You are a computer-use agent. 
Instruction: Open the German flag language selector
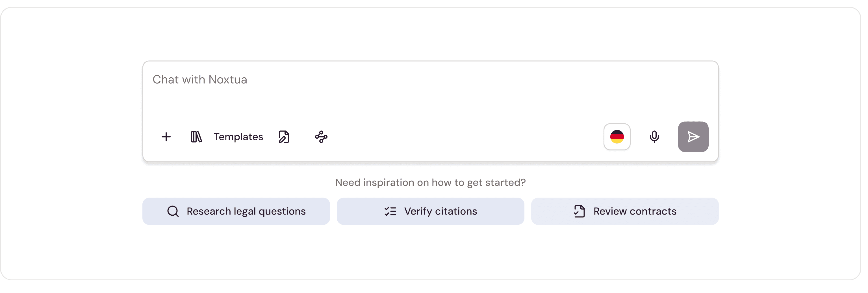[617, 137]
